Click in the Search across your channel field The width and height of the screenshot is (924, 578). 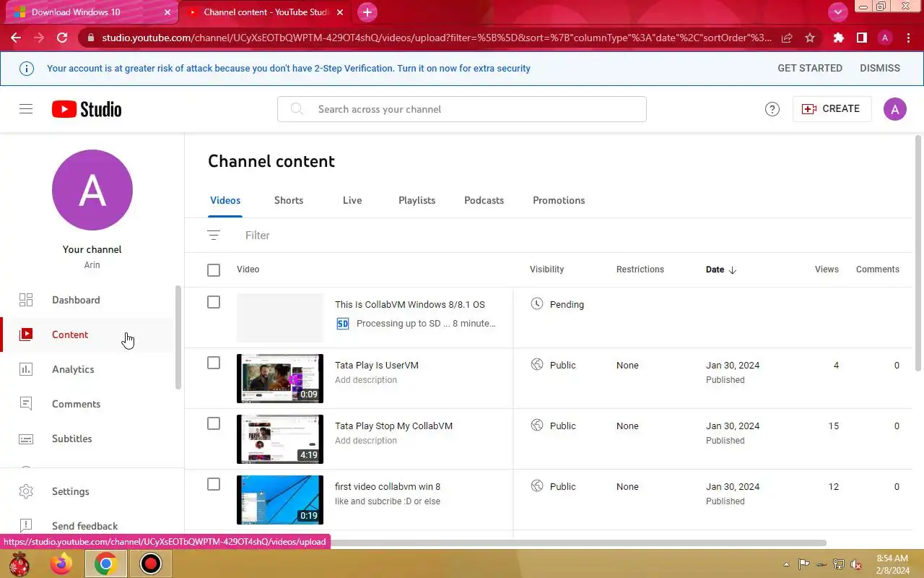(x=462, y=109)
